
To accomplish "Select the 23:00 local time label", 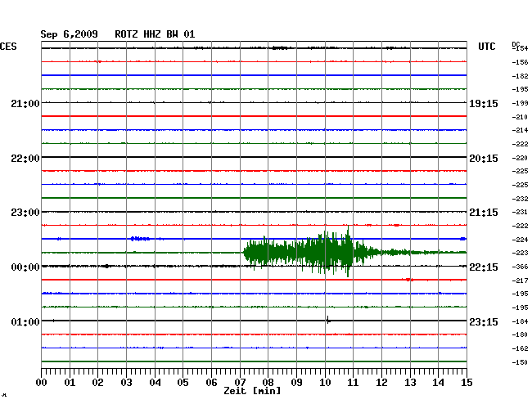I will (25, 213).
